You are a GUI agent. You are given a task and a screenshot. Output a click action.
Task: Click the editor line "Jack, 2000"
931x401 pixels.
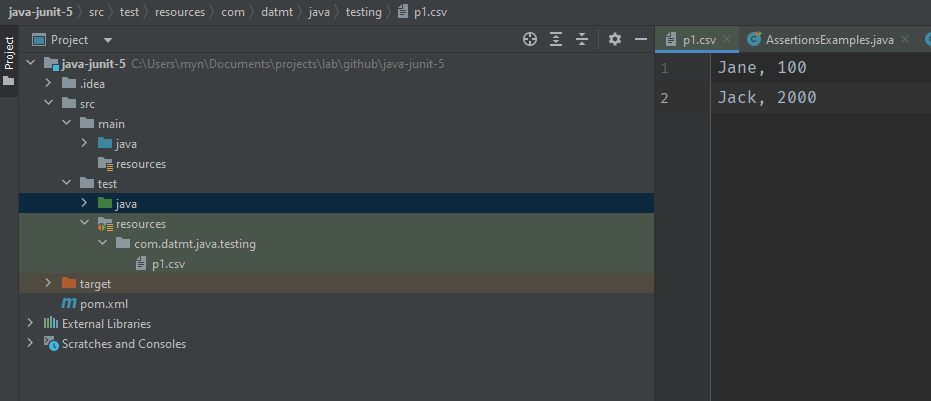(767, 97)
